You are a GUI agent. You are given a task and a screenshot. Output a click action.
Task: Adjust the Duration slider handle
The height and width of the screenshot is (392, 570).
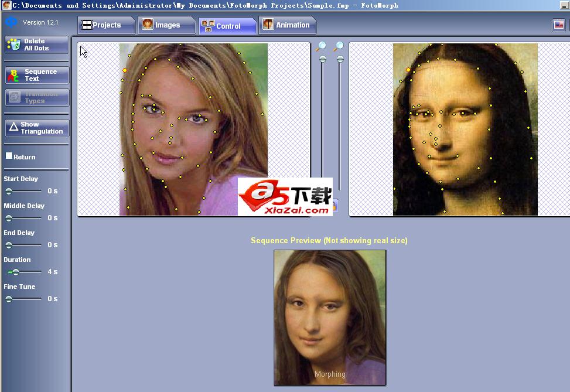[16, 272]
